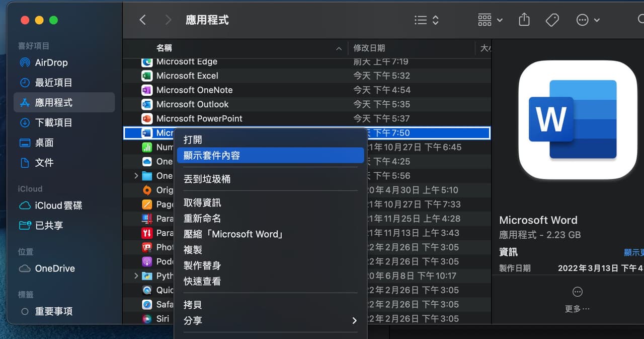The image size is (644, 339).
Task: Click the Microsoft Edge file name
Action: 187,61
